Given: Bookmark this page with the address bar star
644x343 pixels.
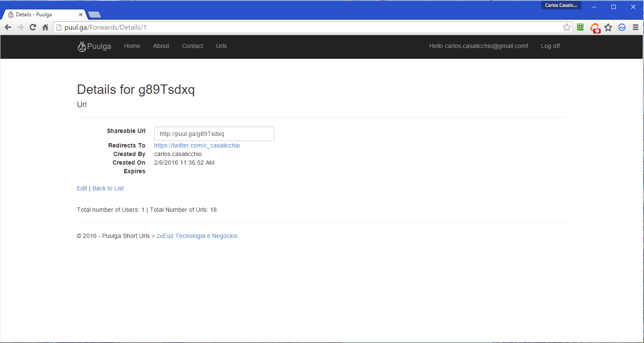Looking at the screenshot, I should (567, 27).
